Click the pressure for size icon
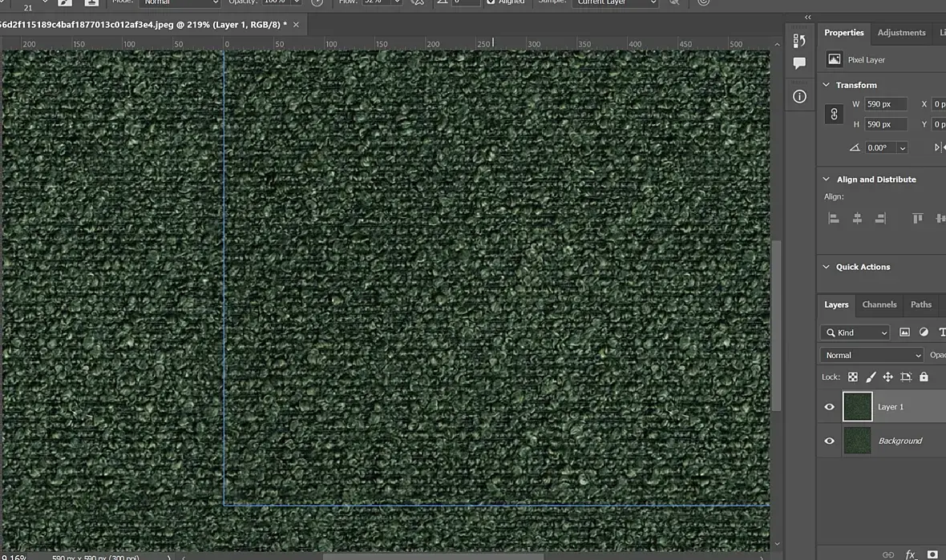The width and height of the screenshot is (946, 560). [703, 2]
